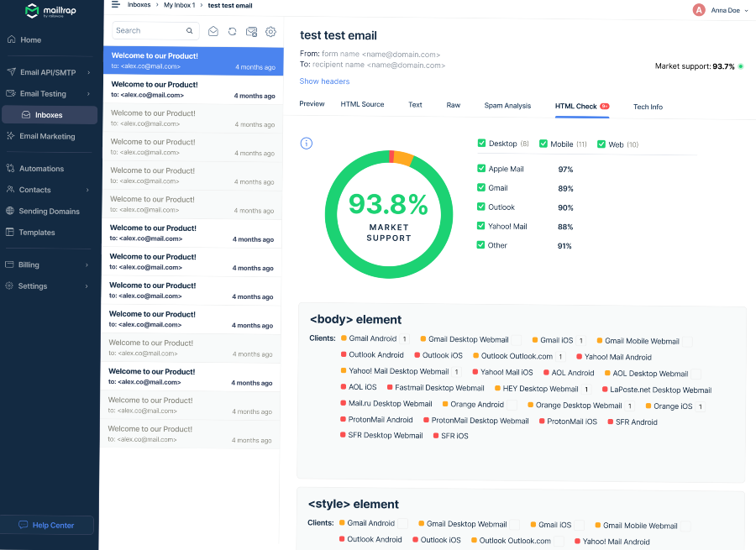Click the clear inbox envelope icon
The width and height of the screenshot is (756, 550).
[x=251, y=31]
